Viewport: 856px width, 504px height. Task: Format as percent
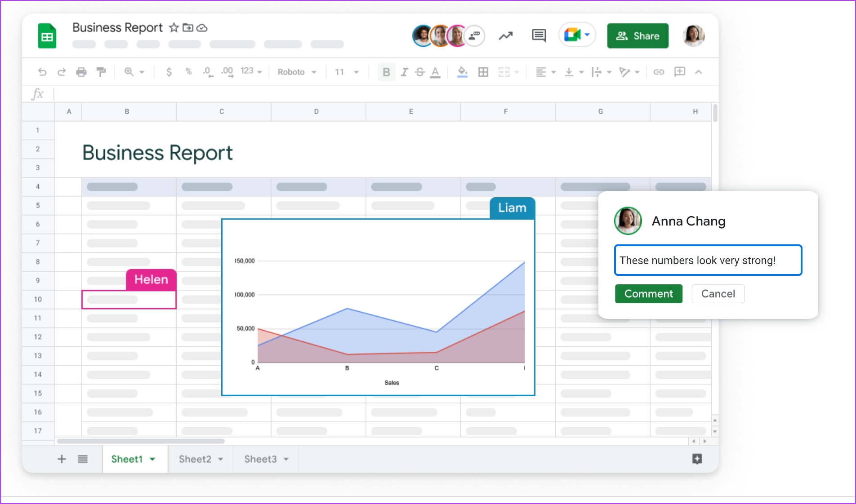tap(189, 71)
